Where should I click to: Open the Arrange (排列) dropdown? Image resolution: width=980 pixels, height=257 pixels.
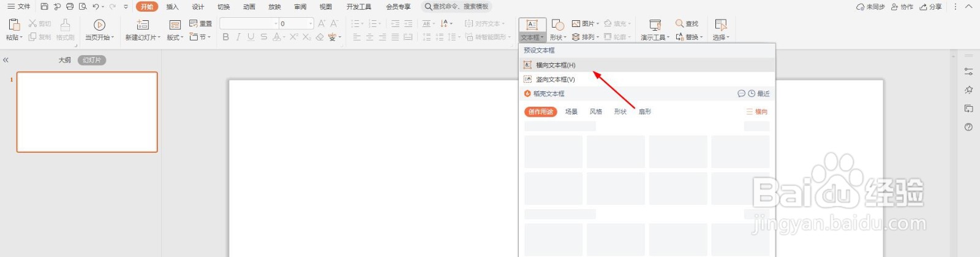(586, 37)
